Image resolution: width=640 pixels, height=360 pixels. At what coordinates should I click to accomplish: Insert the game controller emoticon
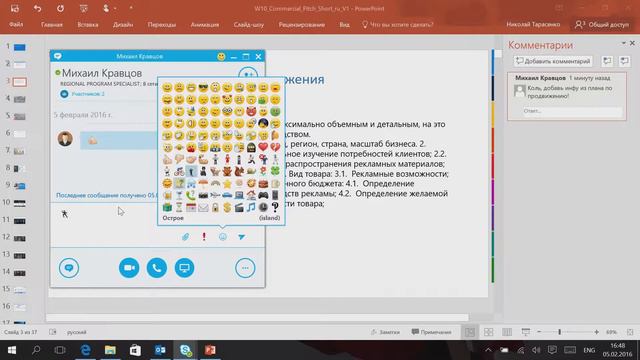[263, 195]
